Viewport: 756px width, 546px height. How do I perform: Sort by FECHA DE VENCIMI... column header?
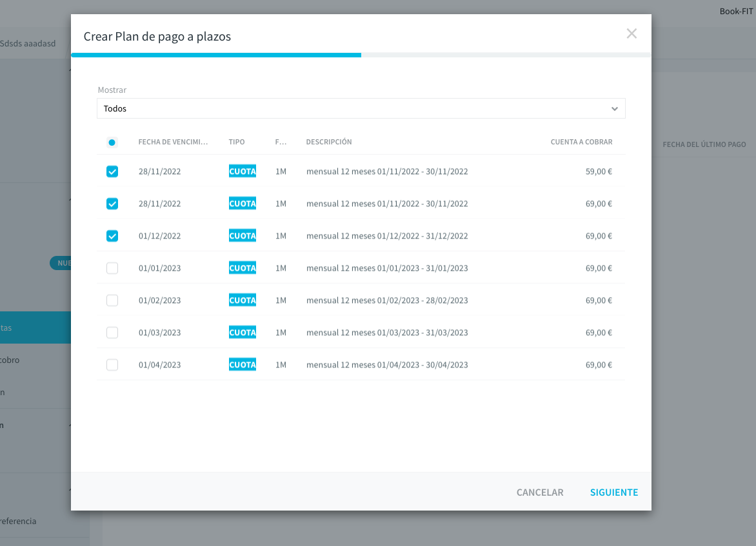click(173, 142)
